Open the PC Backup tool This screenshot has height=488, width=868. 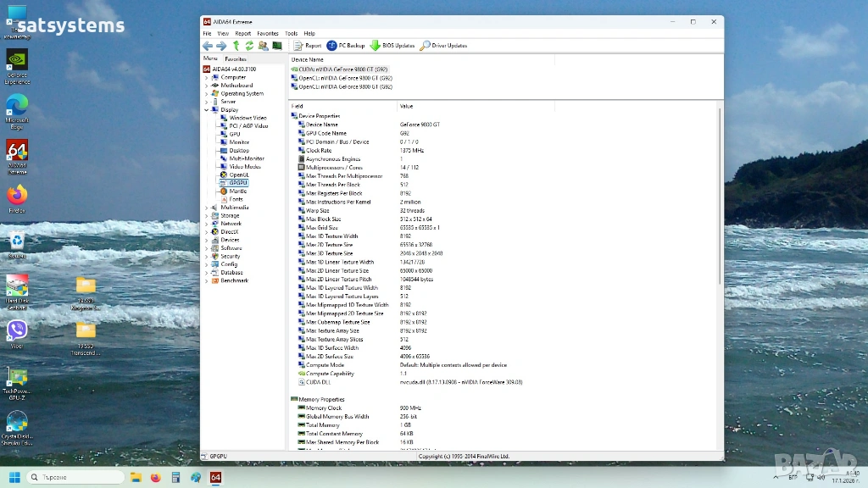(346, 46)
